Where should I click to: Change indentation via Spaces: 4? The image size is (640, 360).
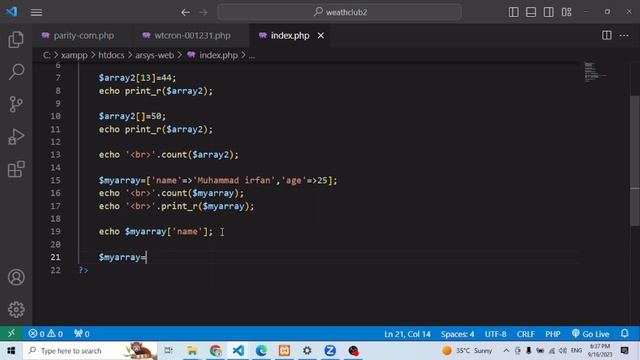pyautogui.click(x=457, y=333)
